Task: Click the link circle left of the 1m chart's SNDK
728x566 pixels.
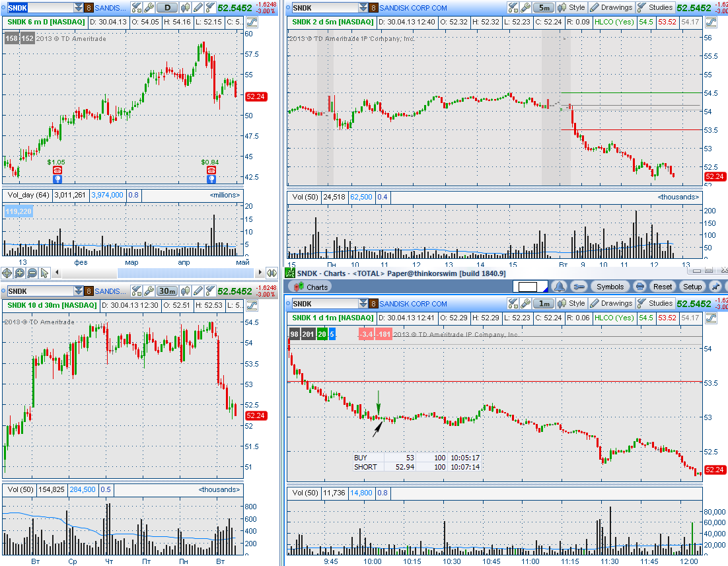Action: click(288, 304)
